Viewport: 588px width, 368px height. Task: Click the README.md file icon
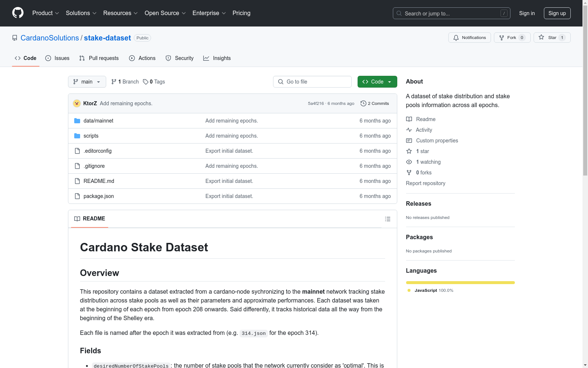click(77, 181)
